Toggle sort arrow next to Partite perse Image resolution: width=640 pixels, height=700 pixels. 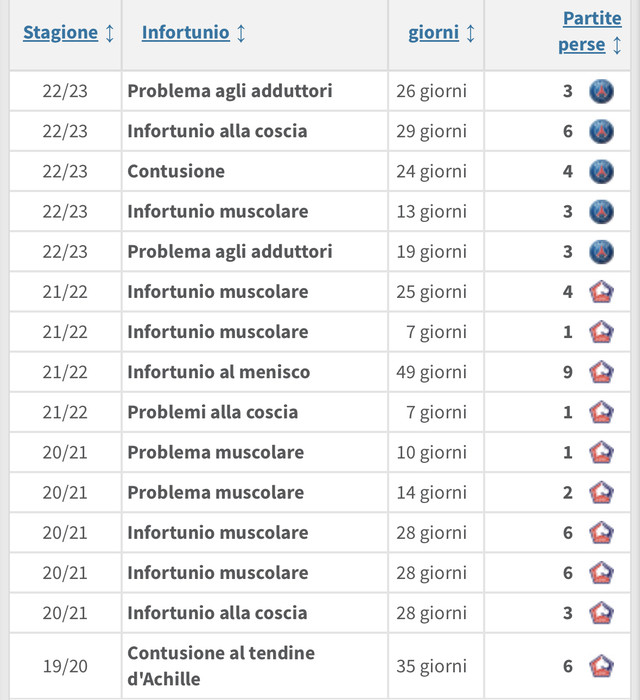[617, 45]
